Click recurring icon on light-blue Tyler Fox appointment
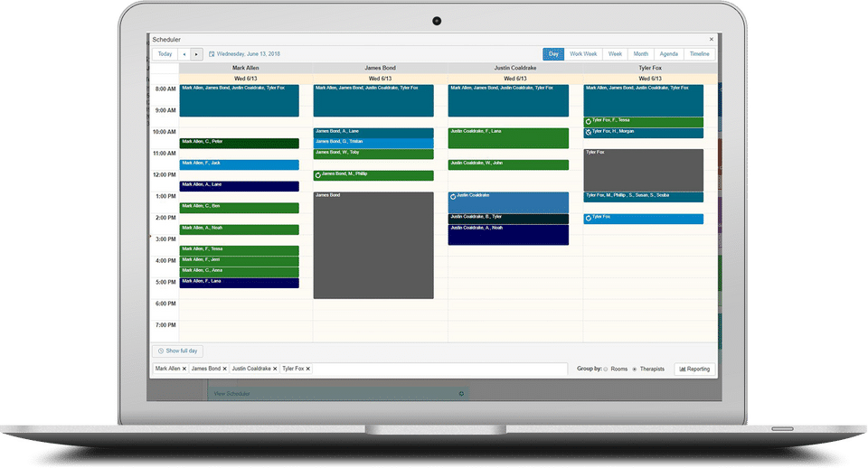The height and width of the screenshot is (468, 868). point(589,218)
